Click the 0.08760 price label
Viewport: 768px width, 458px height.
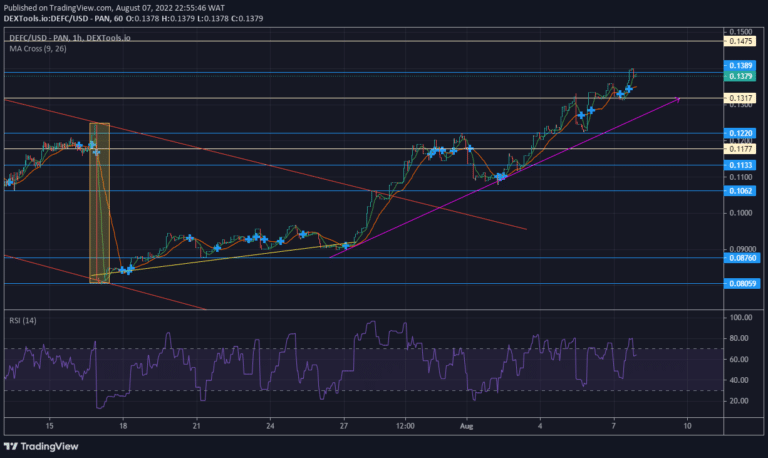[742, 258]
